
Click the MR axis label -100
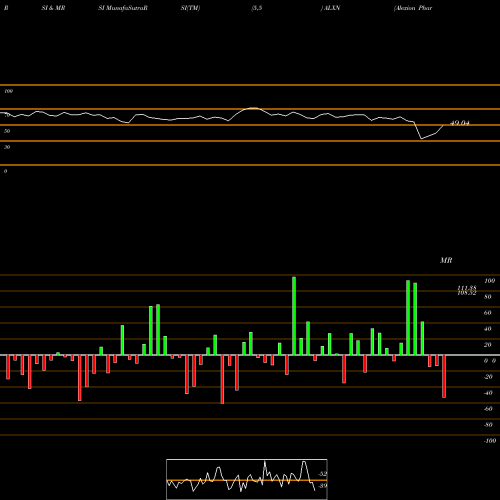point(490,441)
